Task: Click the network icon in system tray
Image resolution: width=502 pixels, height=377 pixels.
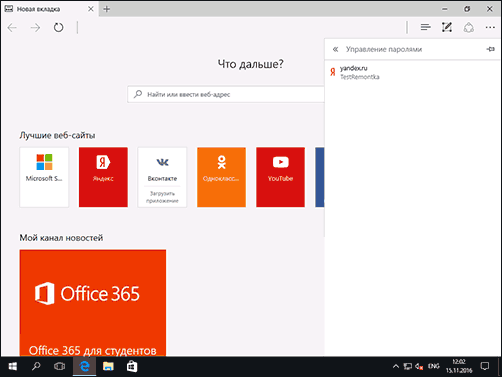Action: pyautogui.click(x=407, y=367)
